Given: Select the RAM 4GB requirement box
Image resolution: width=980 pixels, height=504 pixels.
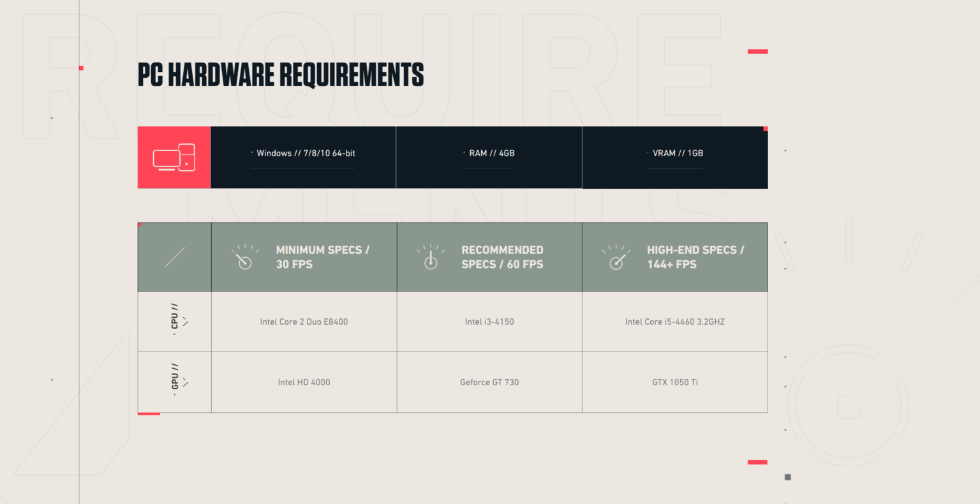Looking at the screenshot, I should pos(491,153).
